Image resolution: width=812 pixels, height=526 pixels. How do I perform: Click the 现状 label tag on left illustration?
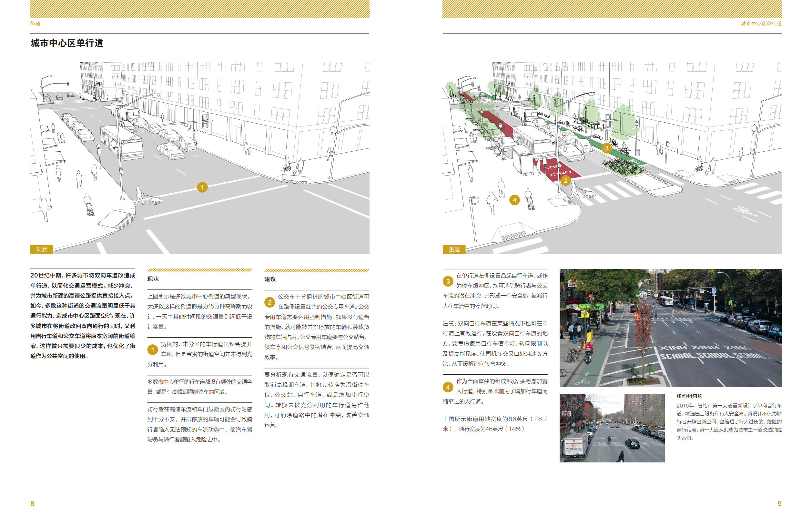tap(42, 249)
